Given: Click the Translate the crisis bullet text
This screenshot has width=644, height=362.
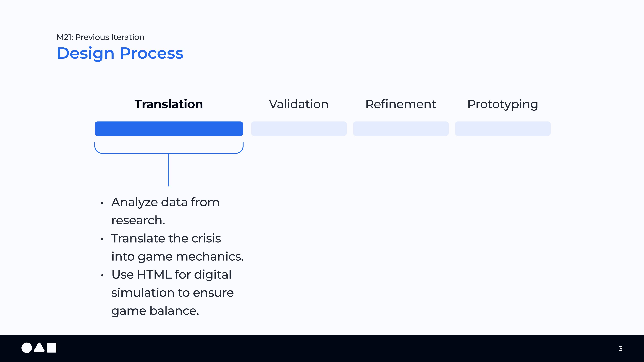Looking at the screenshot, I should point(166,238).
